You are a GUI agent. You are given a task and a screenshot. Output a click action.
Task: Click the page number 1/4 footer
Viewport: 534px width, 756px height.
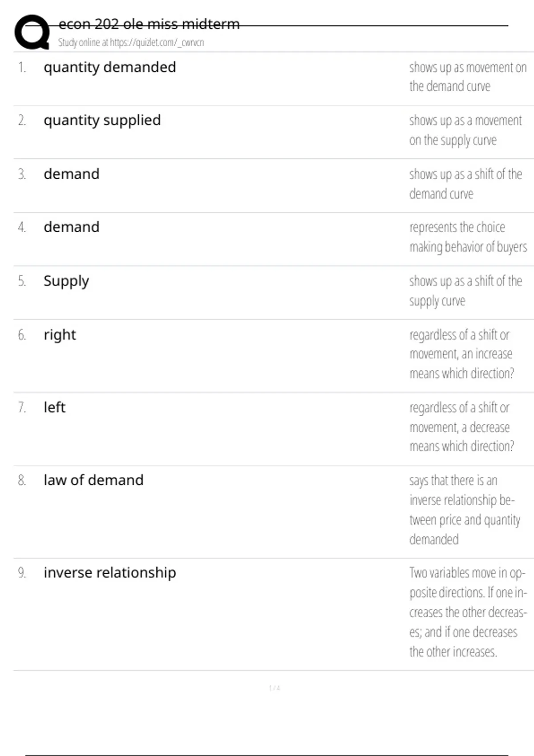(275, 688)
